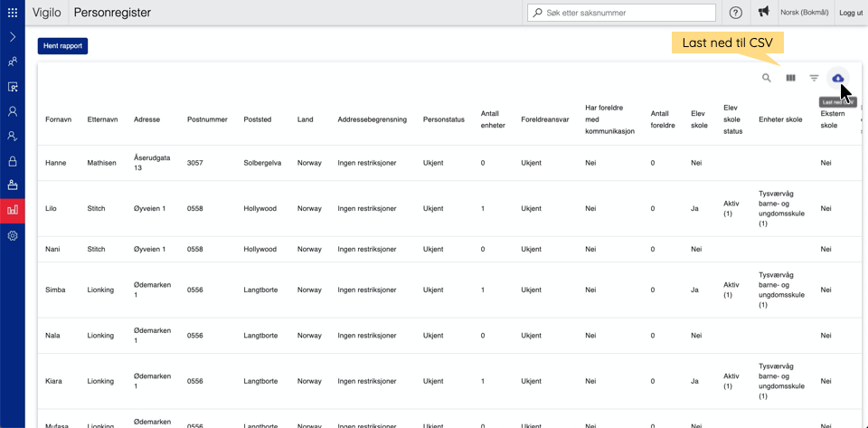The width and height of the screenshot is (868, 428).
Task: Open announcements megaphone icon
Action: click(764, 13)
